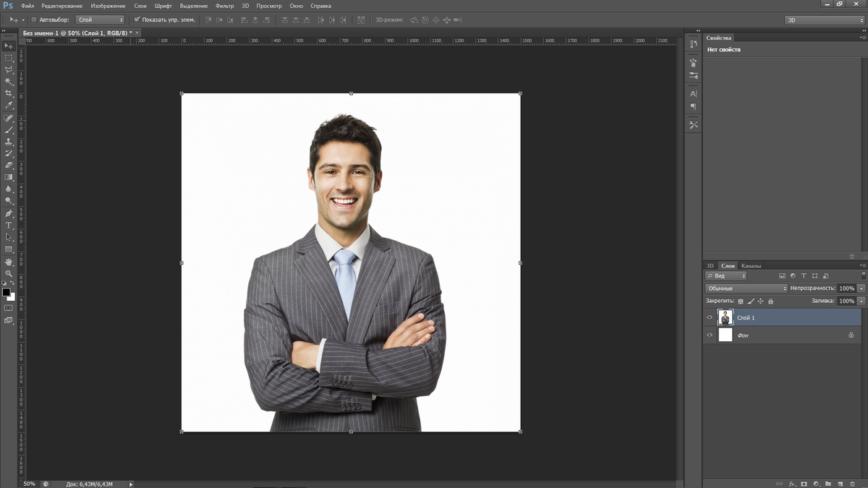Toggle lock all icon
The width and height of the screenshot is (868, 488).
click(x=771, y=301)
